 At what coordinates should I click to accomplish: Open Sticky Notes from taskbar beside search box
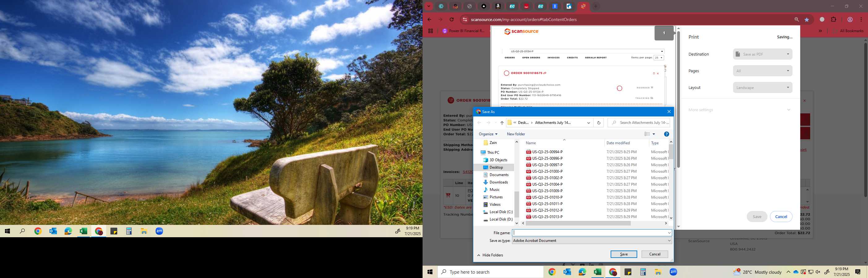coord(628,272)
